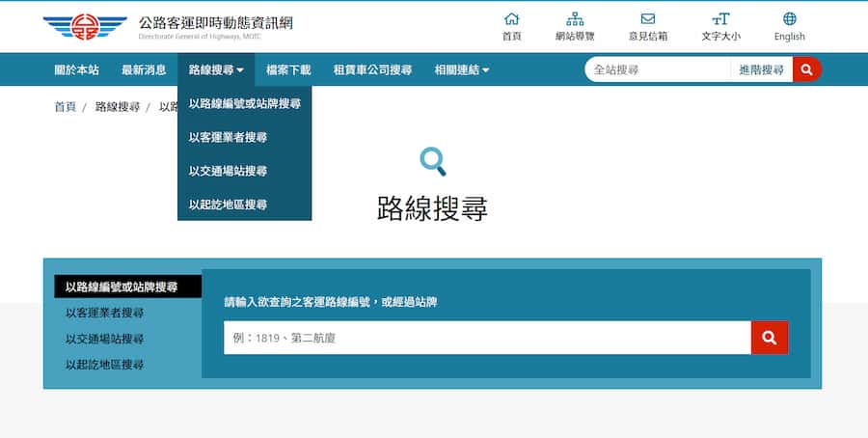The width and height of the screenshot is (868, 438).
Task: Click the English language text link
Action: (x=789, y=37)
